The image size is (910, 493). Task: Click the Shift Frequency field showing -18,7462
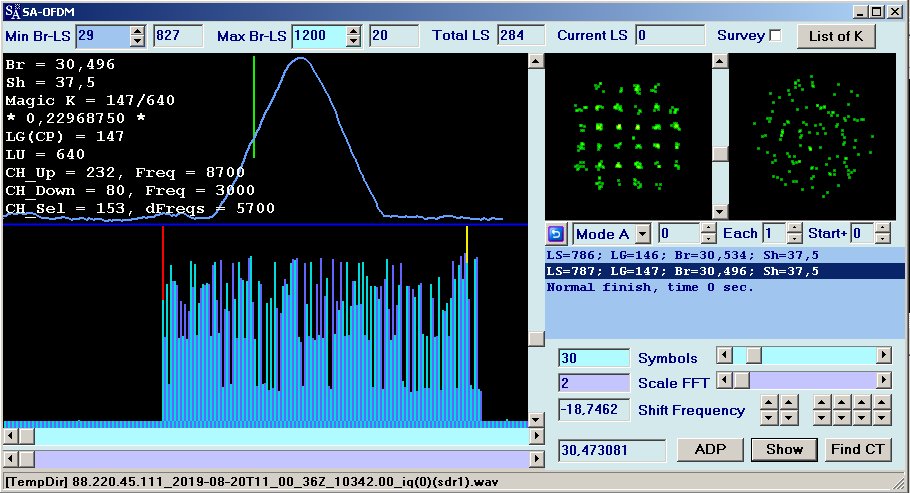pyautogui.click(x=594, y=409)
